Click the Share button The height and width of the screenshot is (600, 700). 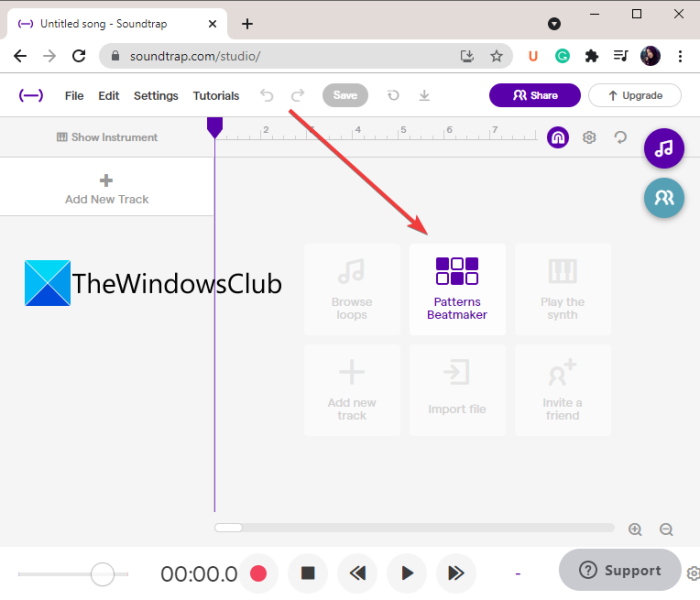pyautogui.click(x=535, y=95)
